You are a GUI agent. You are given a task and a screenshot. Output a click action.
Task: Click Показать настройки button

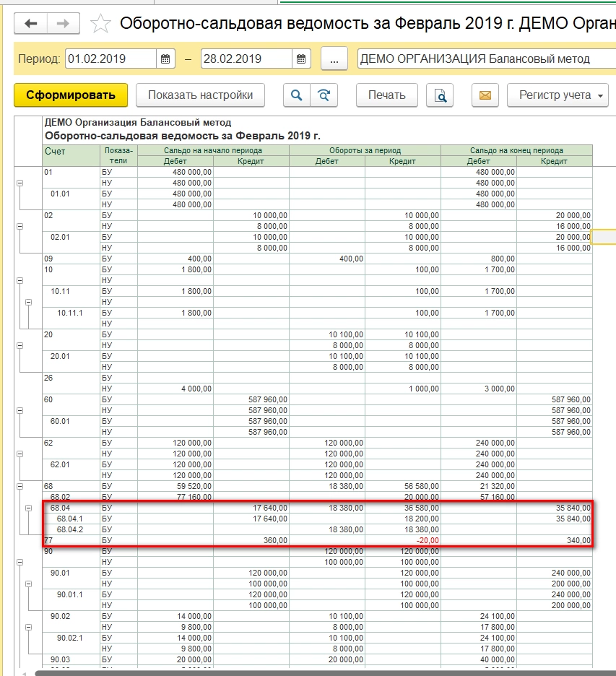tap(201, 95)
